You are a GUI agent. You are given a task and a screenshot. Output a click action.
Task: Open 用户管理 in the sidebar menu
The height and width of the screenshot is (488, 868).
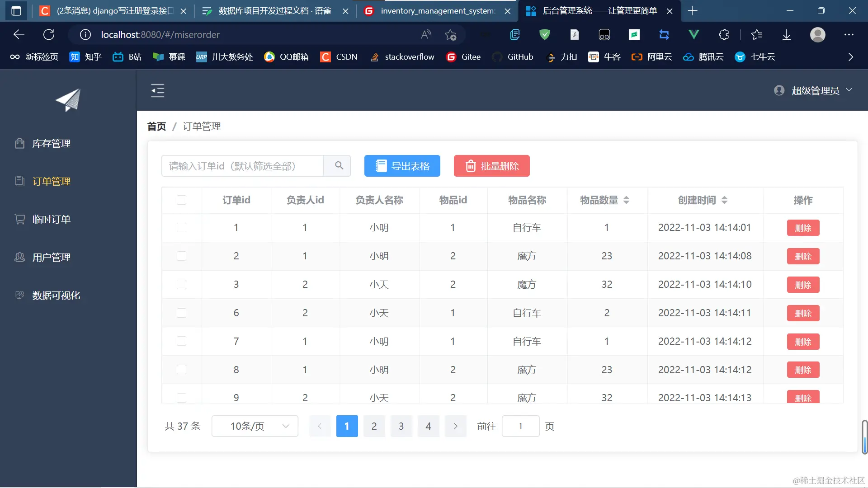[68, 257]
